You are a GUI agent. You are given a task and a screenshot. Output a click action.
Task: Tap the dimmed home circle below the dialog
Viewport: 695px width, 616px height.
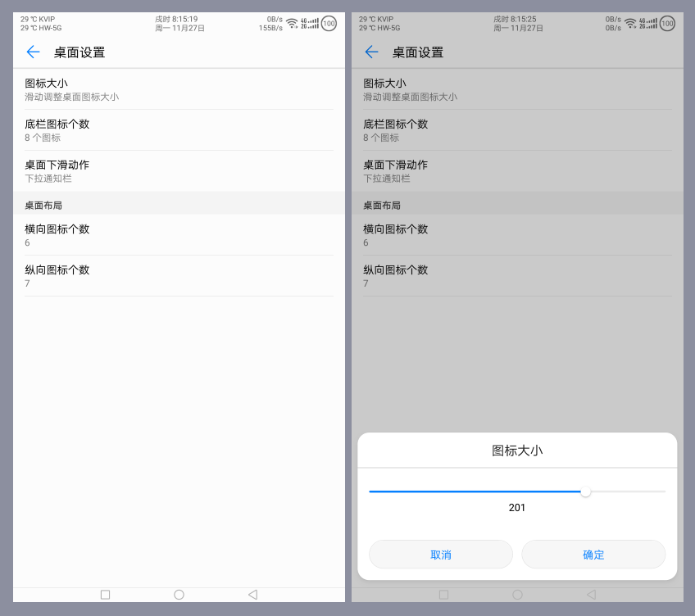[517, 595]
